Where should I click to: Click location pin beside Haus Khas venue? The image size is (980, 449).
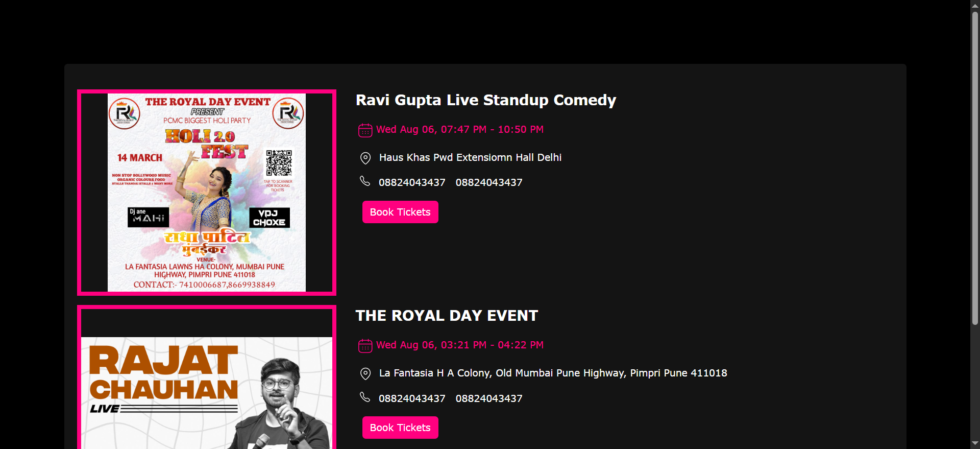(x=365, y=158)
